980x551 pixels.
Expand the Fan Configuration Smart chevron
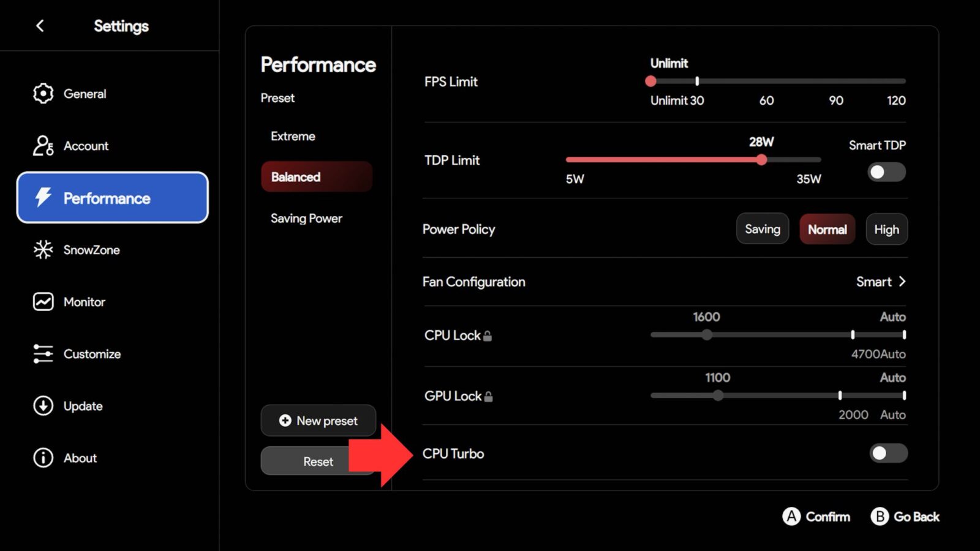pos(902,282)
